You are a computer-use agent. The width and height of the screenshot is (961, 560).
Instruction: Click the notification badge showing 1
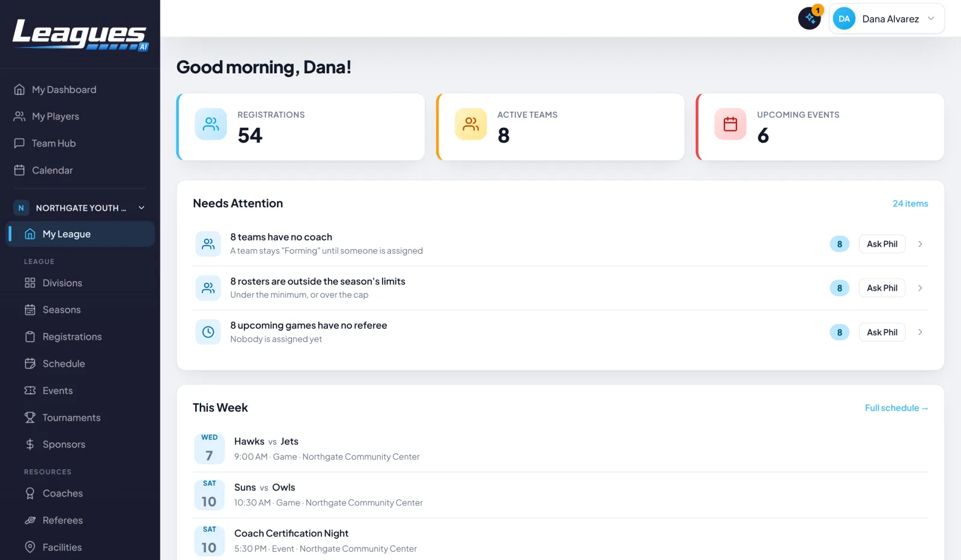pos(817,10)
